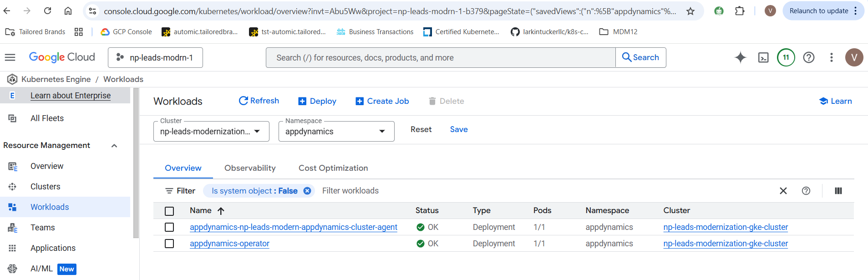Activate the Cloud Shell terminal icon
The image size is (868, 280).
coord(763,57)
